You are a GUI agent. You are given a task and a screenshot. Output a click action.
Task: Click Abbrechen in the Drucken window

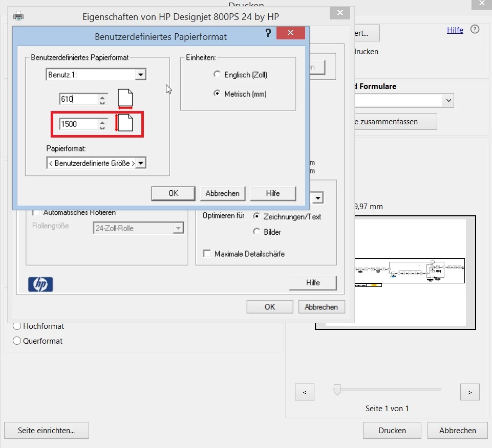pos(458,430)
